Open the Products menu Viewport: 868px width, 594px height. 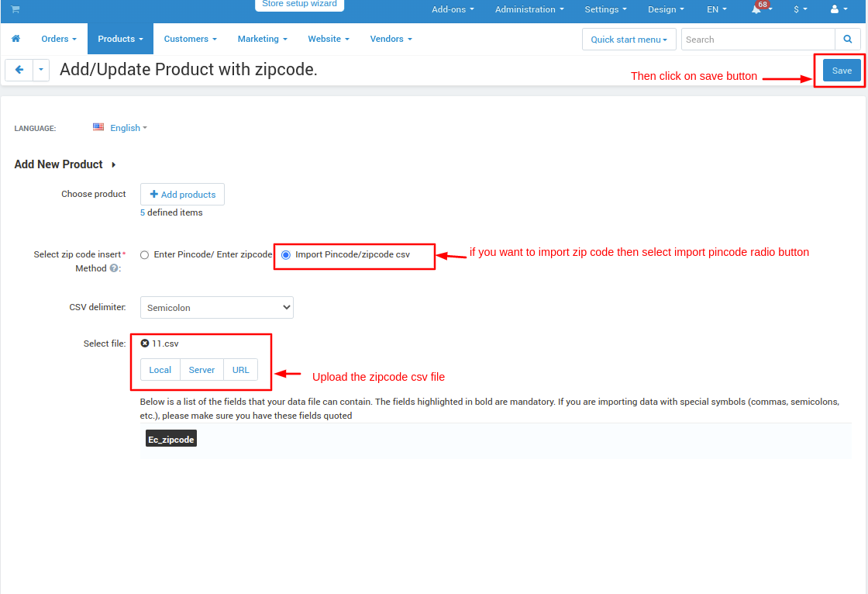(120, 39)
